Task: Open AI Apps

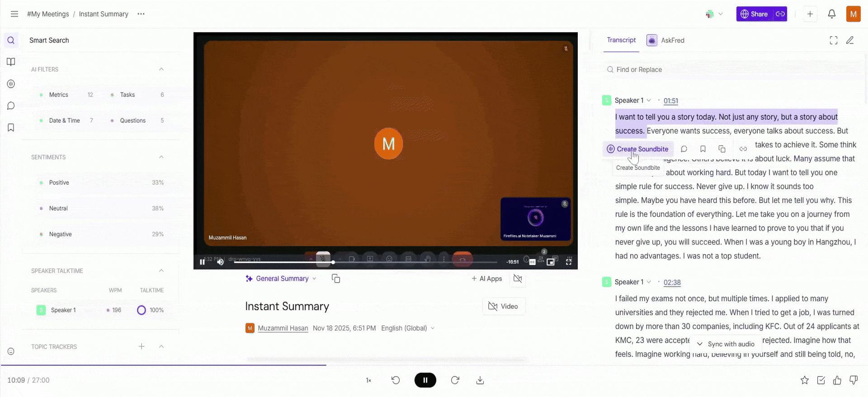Action: click(x=487, y=279)
